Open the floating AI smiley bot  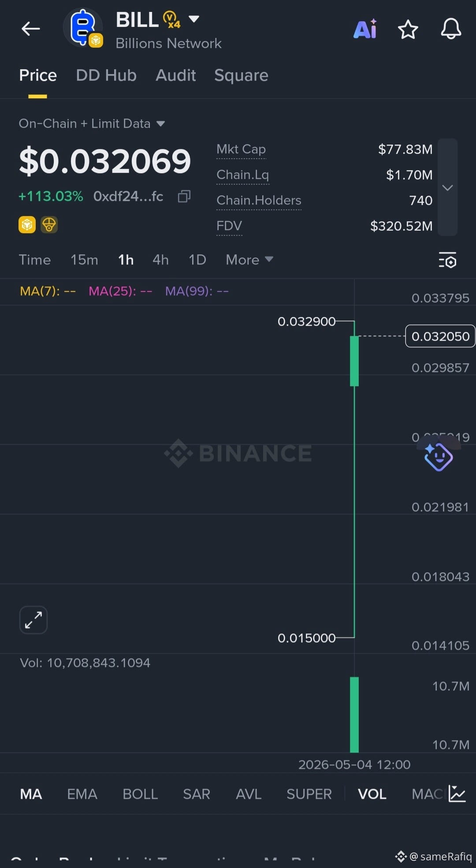[x=439, y=456]
